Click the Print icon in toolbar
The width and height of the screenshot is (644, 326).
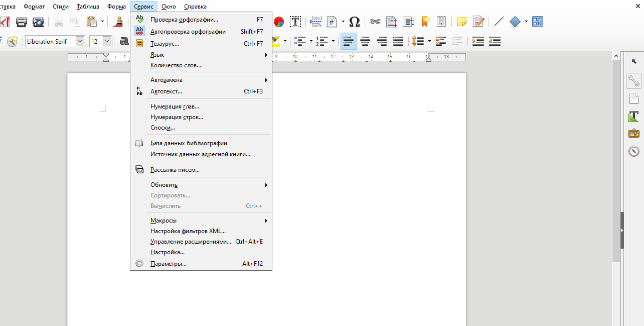pos(21,22)
